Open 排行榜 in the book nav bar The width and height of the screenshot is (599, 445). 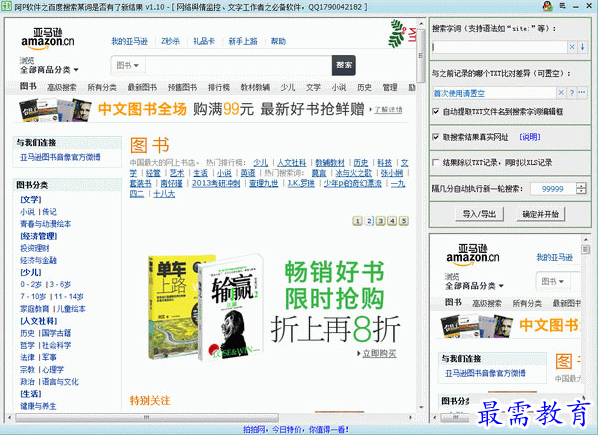click(x=219, y=87)
